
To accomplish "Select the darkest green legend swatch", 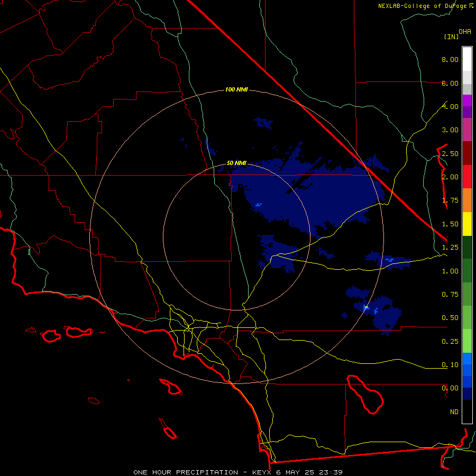I will (467, 248).
